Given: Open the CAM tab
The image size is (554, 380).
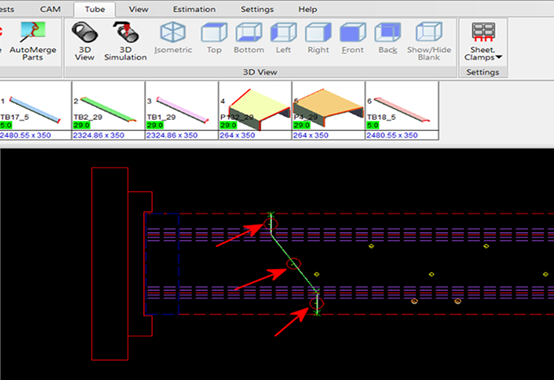Looking at the screenshot, I should pyautogui.click(x=50, y=9).
